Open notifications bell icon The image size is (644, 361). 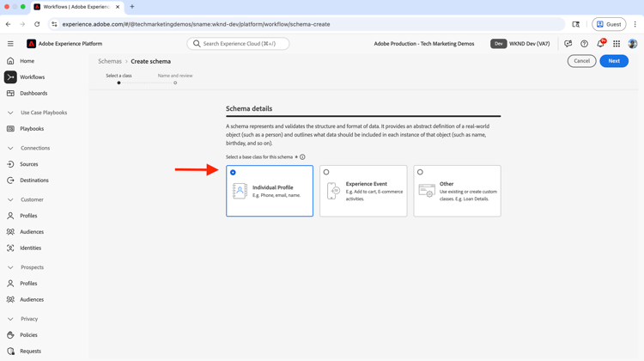click(x=600, y=44)
